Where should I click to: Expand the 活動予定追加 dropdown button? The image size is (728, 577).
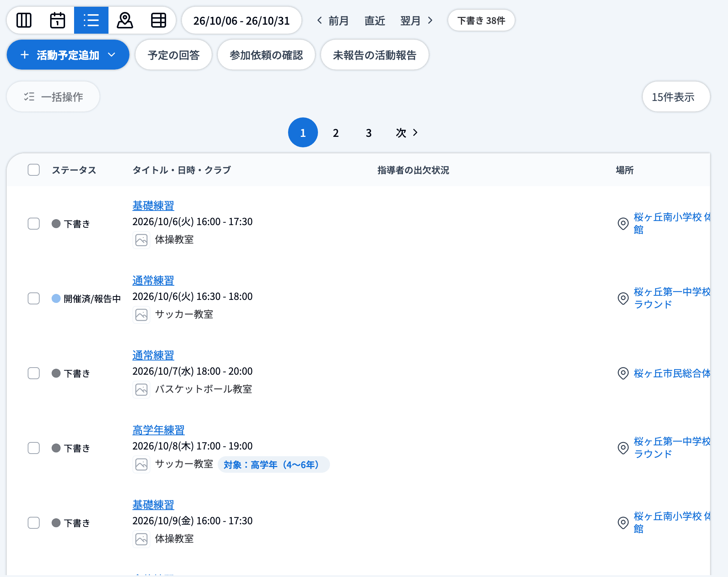(68, 55)
